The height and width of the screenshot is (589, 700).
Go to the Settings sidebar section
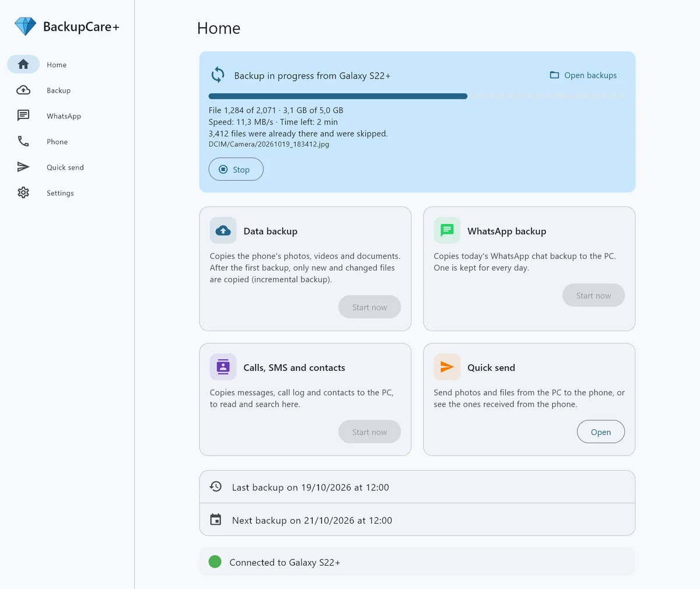[x=60, y=193]
